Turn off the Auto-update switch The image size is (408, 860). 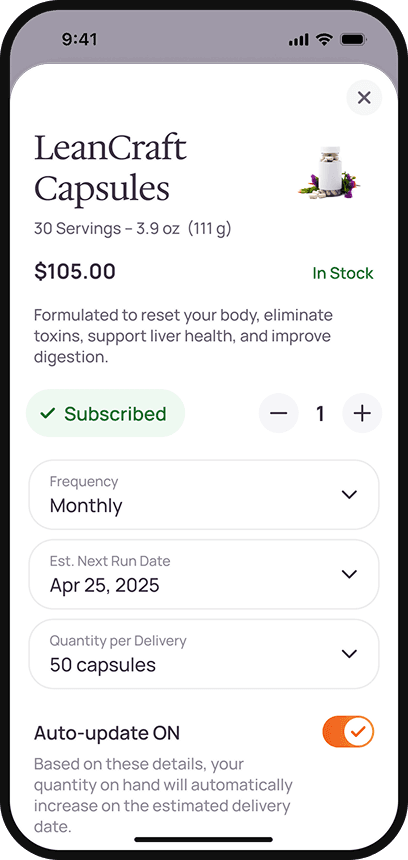pos(349,732)
